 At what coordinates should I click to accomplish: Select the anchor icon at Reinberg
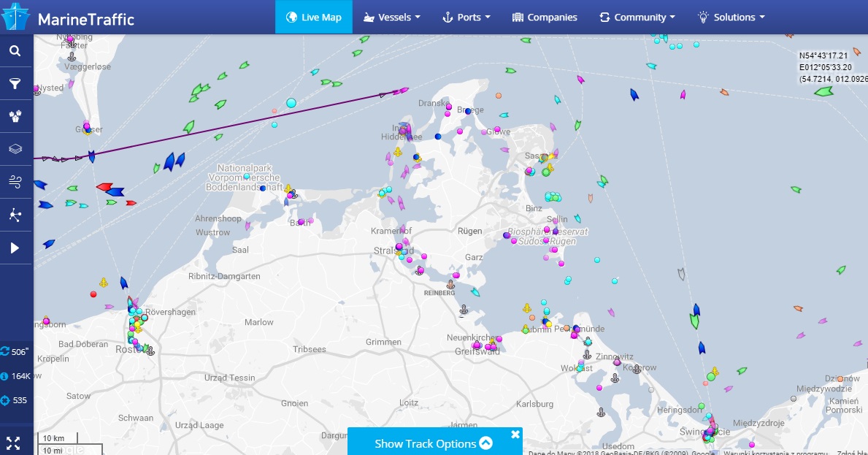(450, 285)
